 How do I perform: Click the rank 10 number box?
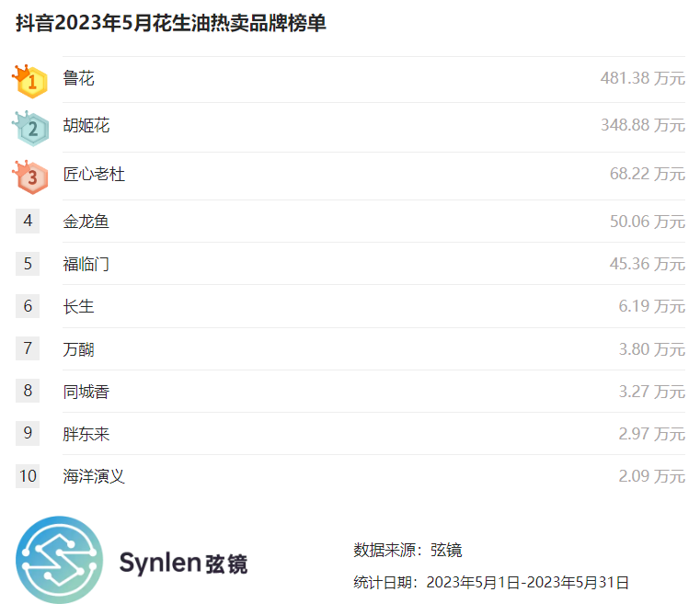[28, 476]
